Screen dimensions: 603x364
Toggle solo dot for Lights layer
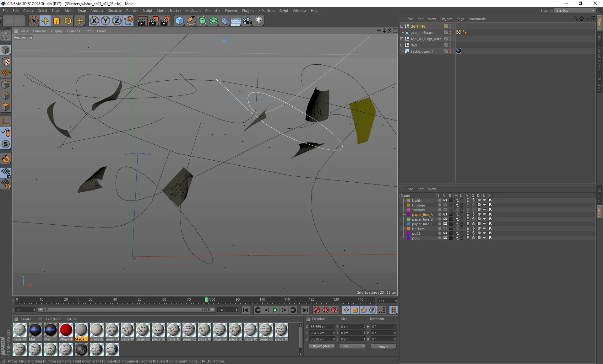tap(439, 200)
